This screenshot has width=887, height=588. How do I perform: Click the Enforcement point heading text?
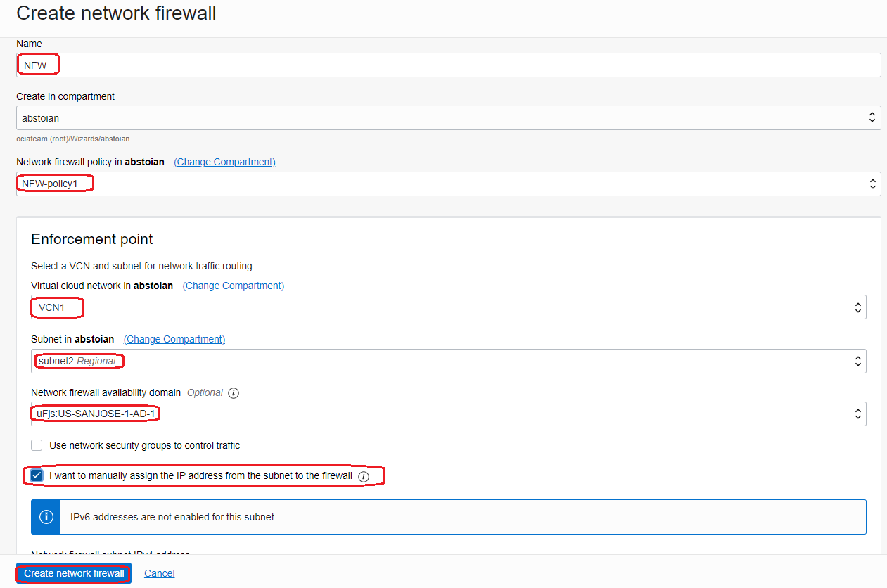(92, 239)
